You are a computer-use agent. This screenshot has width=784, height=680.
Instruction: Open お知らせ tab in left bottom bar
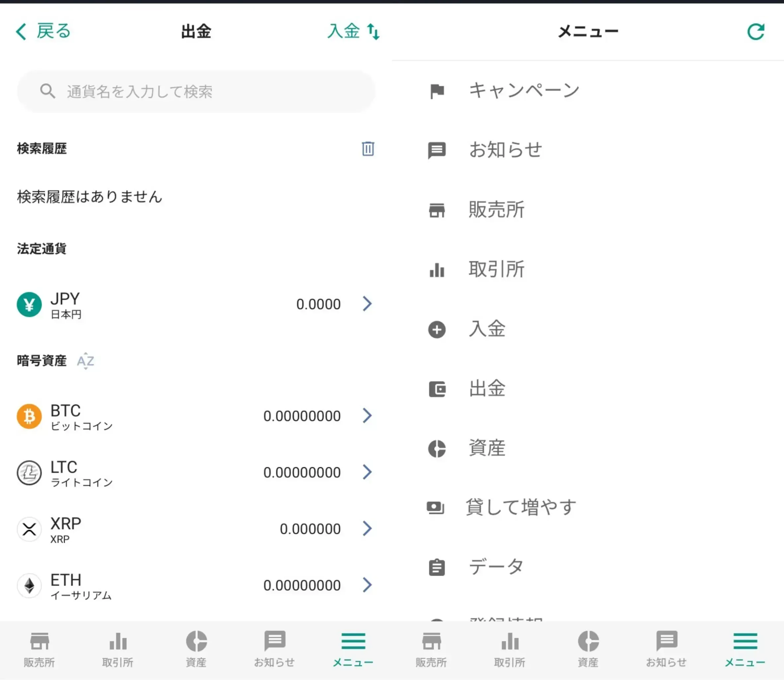pos(274,649)
